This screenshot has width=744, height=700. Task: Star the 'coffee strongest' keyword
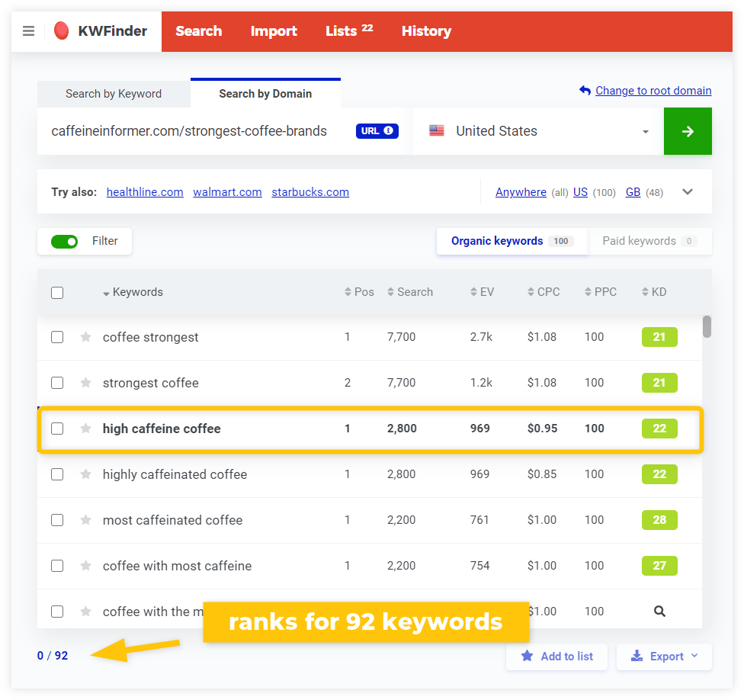(86, 337)
